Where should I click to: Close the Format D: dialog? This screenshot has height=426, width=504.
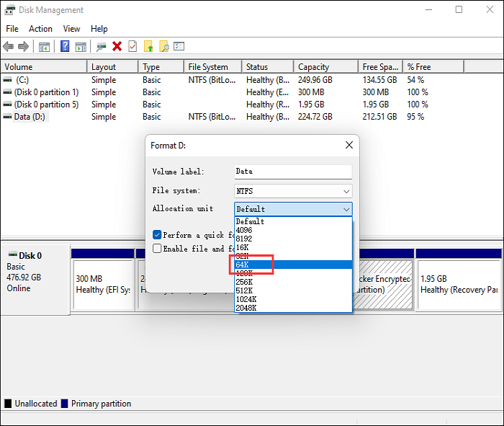(x=349, y=145)
